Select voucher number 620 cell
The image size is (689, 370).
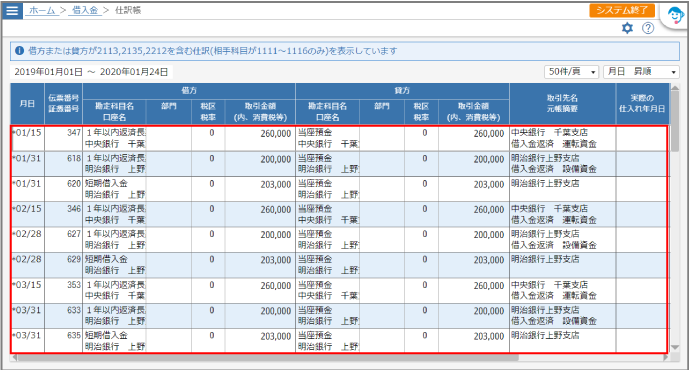pos(63,189)
